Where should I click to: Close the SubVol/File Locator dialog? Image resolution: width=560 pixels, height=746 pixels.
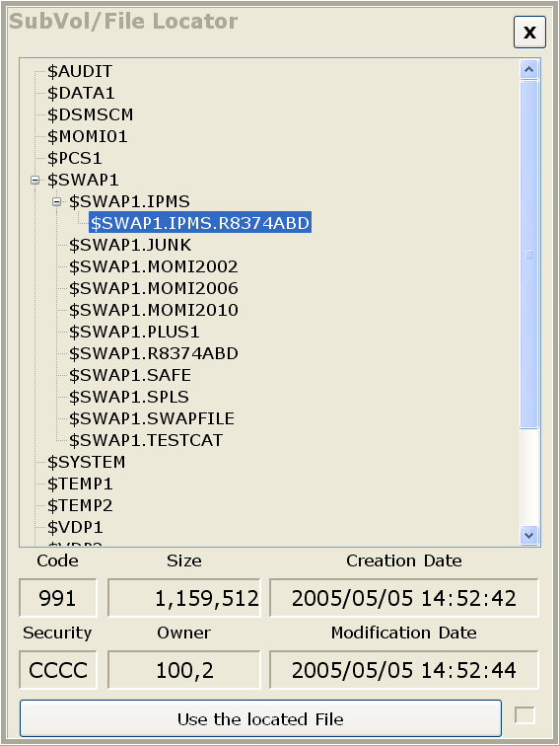[x=529, y=32]
